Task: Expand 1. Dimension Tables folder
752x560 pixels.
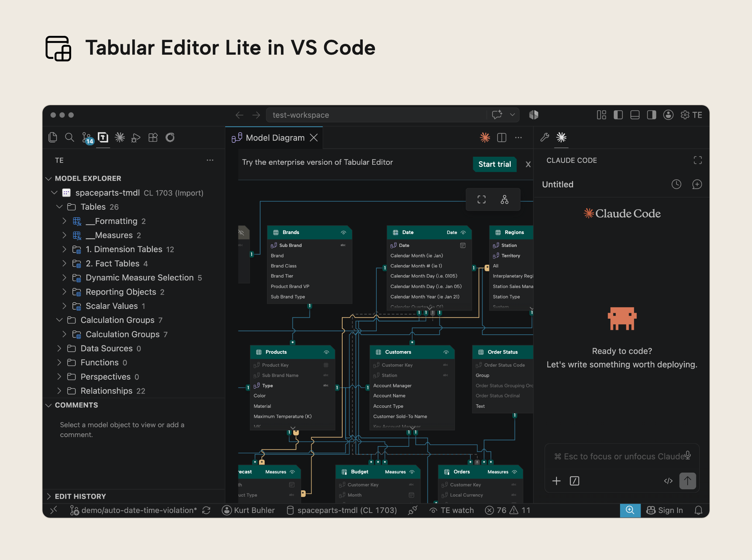Action: (x=64, y=249)
